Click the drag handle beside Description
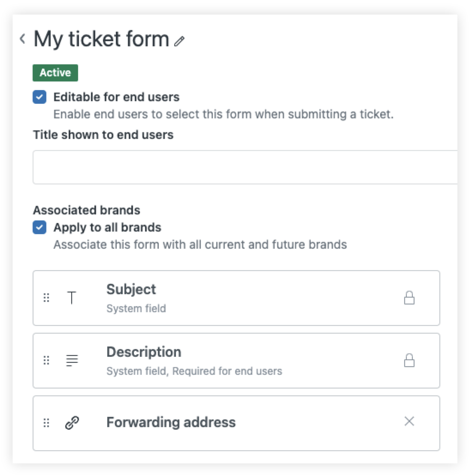Image resolution: width=472 pixels, height=476 pixels. click(46, 360)
